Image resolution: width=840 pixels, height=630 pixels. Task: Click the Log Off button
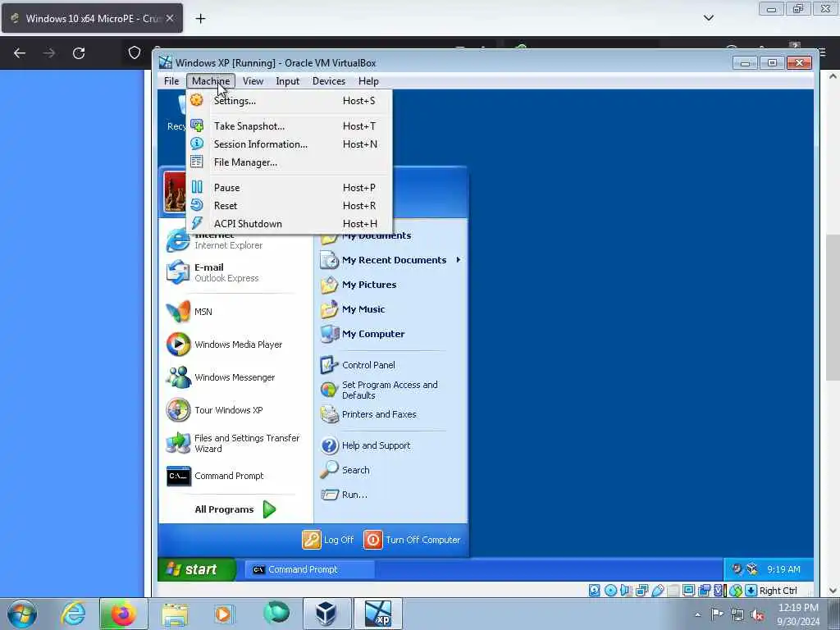point(328,540)
